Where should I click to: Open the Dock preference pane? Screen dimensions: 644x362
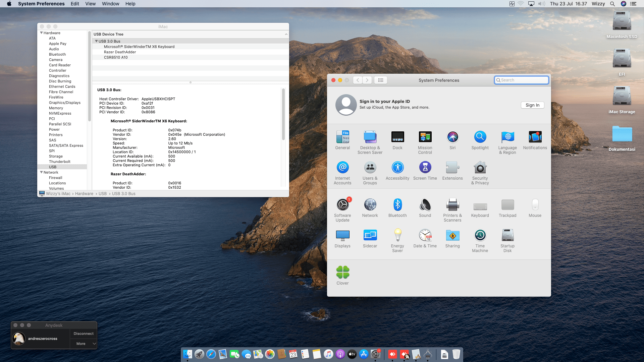click(x=397, y=140)
